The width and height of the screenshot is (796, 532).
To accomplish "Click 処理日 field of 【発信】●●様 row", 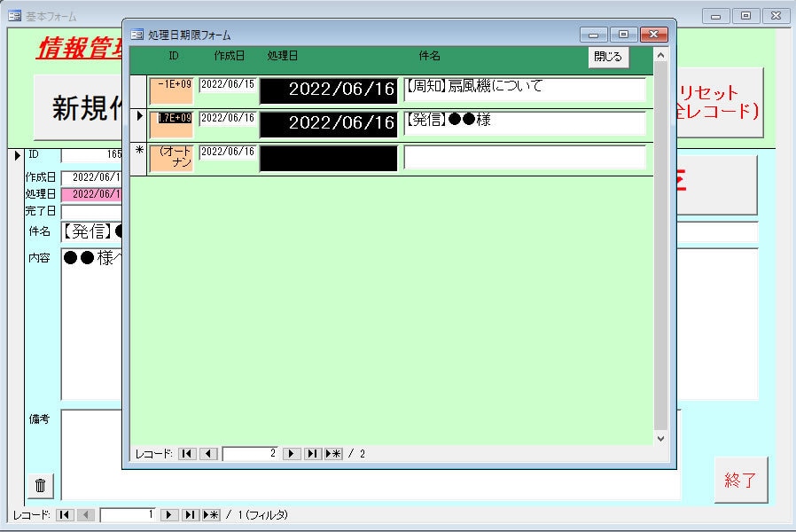I will (329, 124).
